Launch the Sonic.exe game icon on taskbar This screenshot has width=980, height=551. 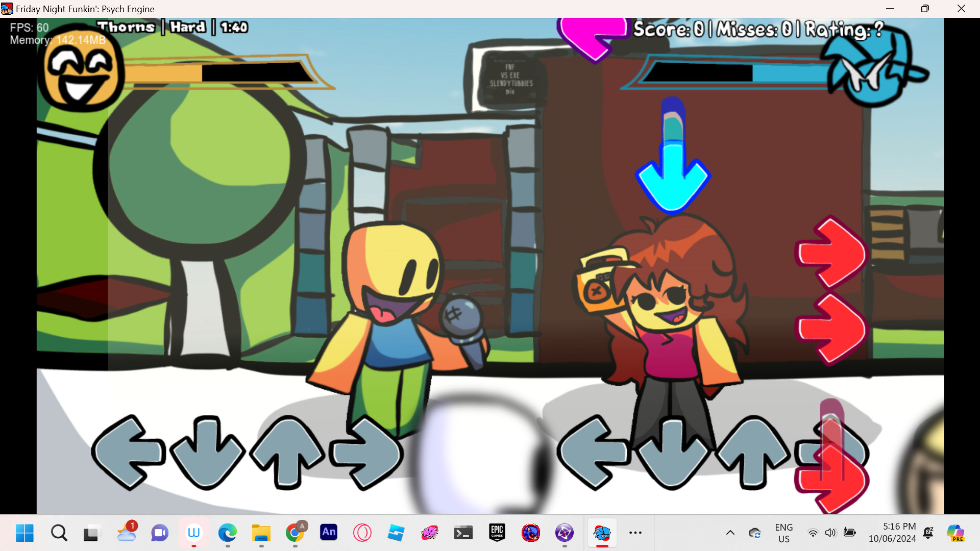click(x=531, y=533)
